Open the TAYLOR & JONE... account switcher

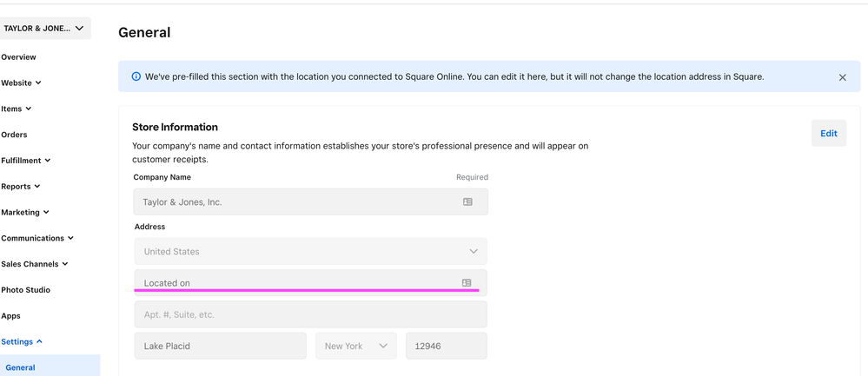45,29
